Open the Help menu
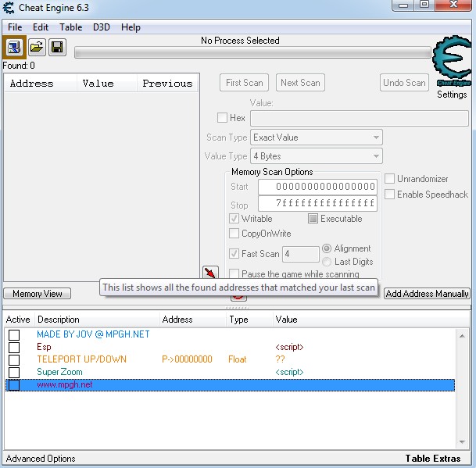This screenshot has width=476, height=468. click(x=131, y=27)
